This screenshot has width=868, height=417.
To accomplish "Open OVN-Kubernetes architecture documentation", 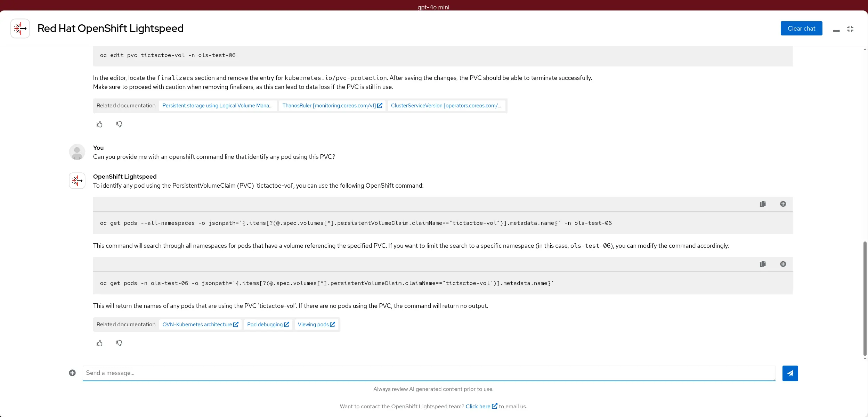I will point(200,325).
